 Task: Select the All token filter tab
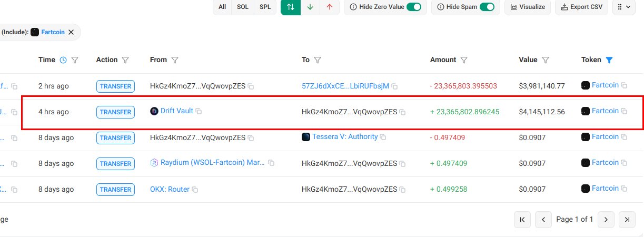click(222, 7)
